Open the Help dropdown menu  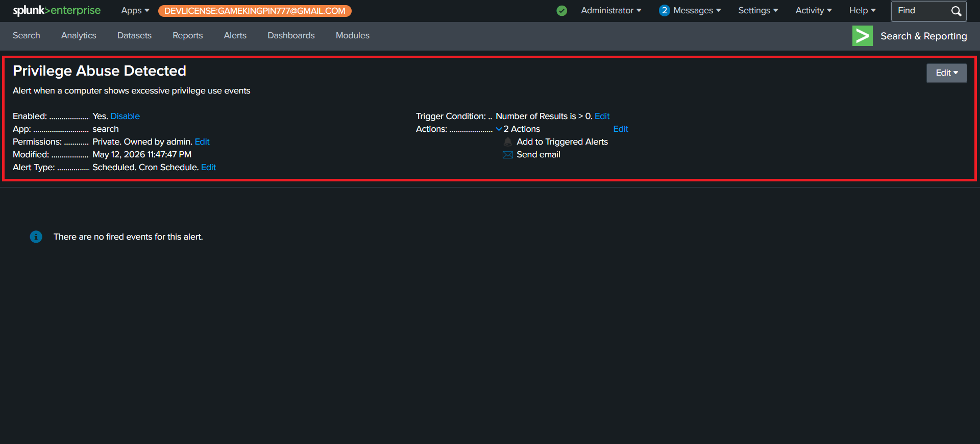point(862,11)
